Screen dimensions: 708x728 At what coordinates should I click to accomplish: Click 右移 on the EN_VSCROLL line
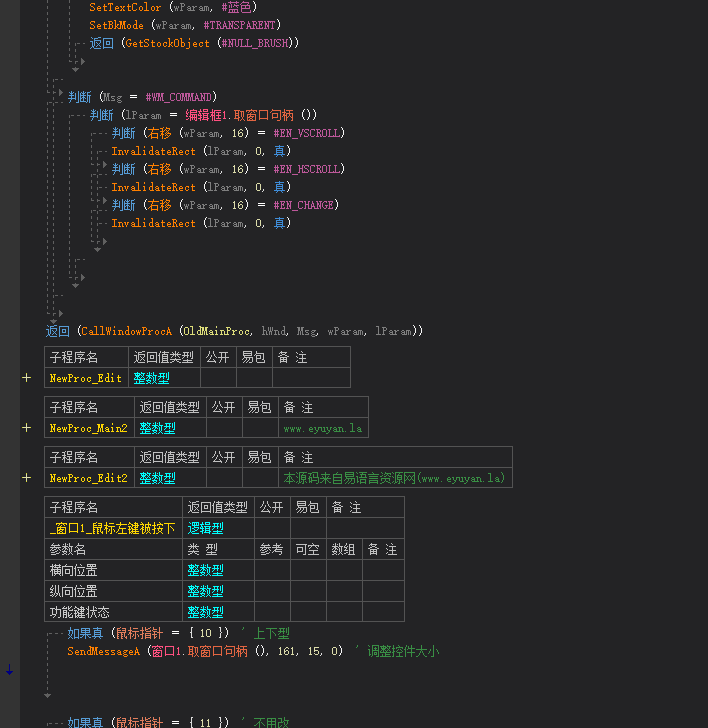160,133
